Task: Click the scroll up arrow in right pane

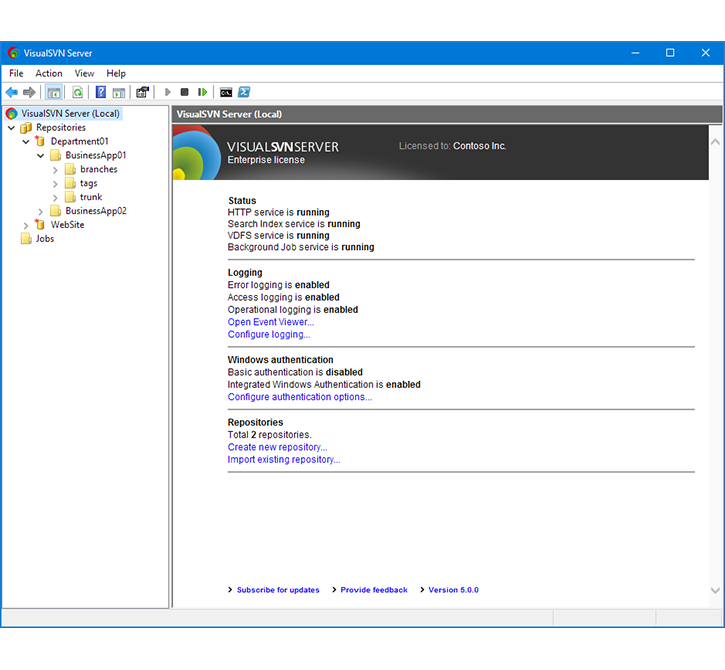Action: tap(715, 142)
